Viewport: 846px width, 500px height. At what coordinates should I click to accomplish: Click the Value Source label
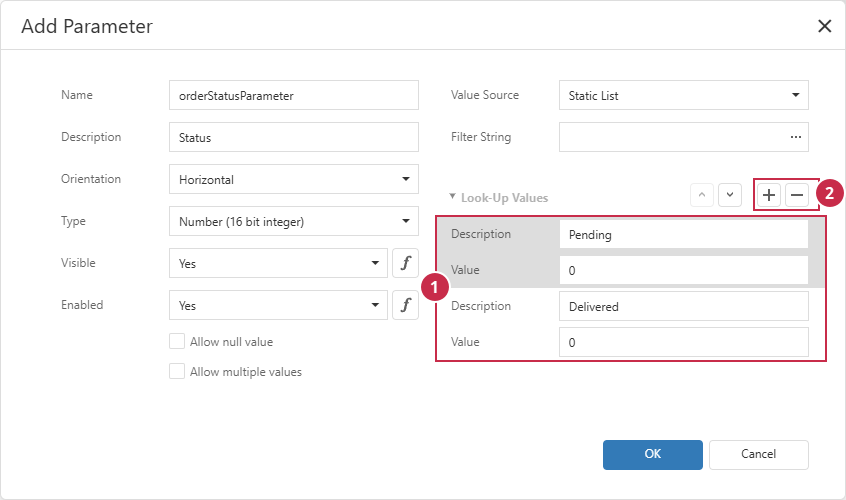point(485,95)
